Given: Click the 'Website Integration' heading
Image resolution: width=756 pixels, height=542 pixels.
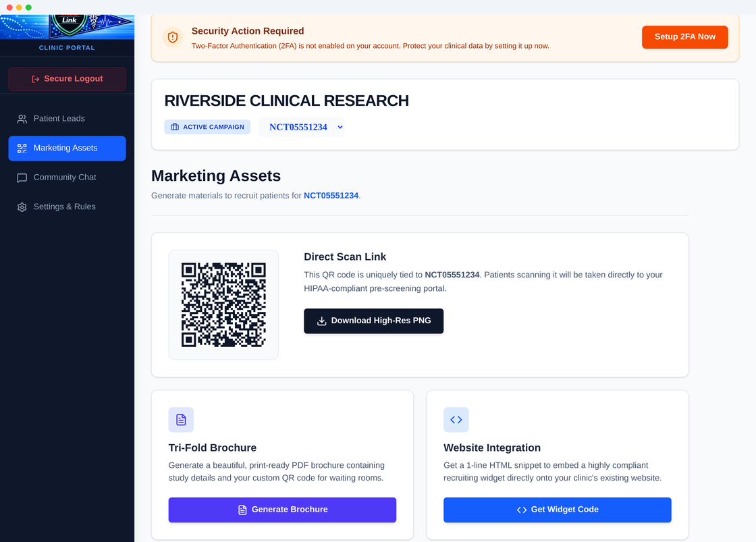Looking at the screenshot, I should [492, 448].
